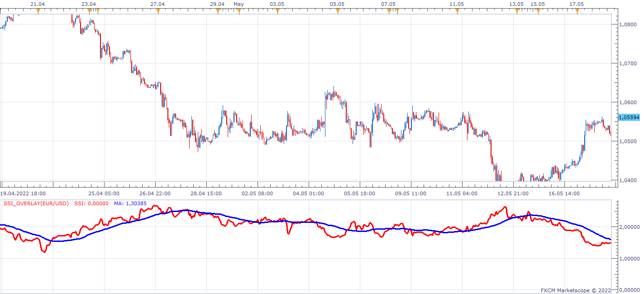Click the 16.05 14:00 time label
Screen dimensions: 644x294
[565, 193]
